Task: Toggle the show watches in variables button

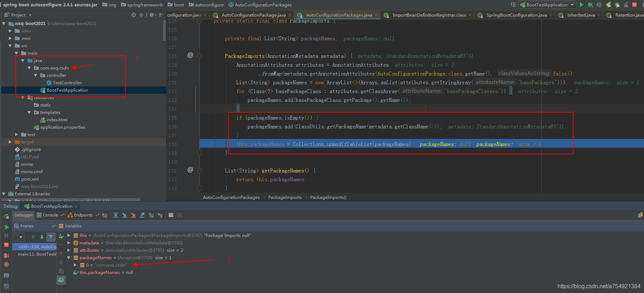Action: tap(61, 280)
